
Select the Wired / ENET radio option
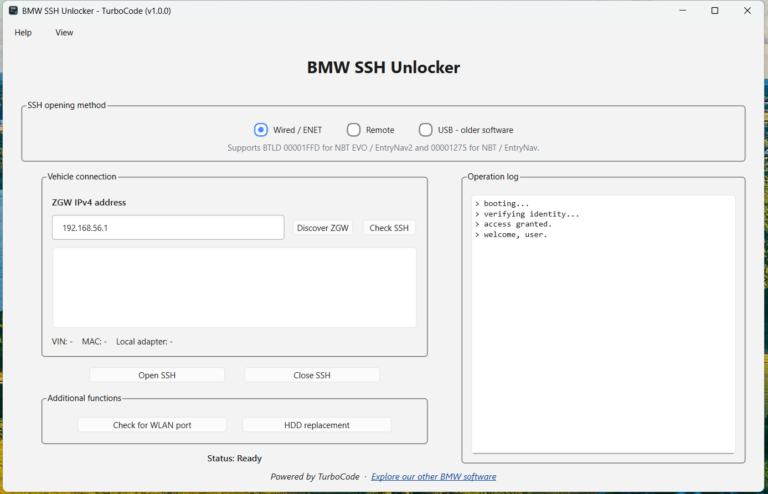288,130
